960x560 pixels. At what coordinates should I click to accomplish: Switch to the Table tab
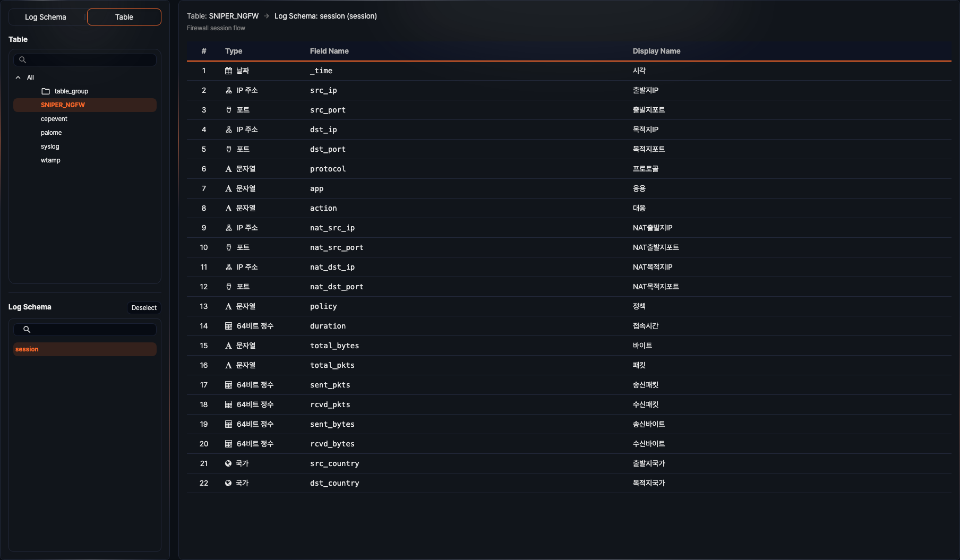coord(124,16)
